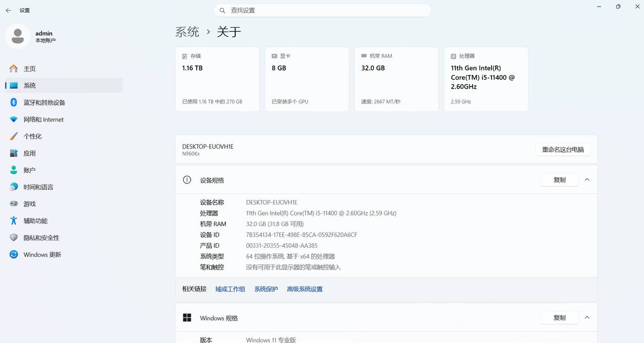Click the 64 位操作系统 system type value

pyautogui.click(x=290, y=256)
